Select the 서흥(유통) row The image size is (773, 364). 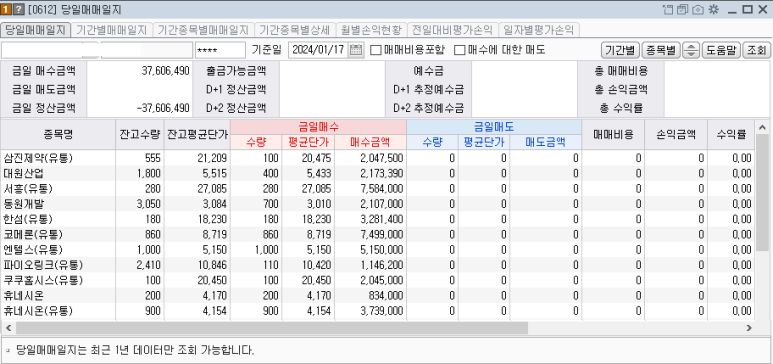pos(378,189)
